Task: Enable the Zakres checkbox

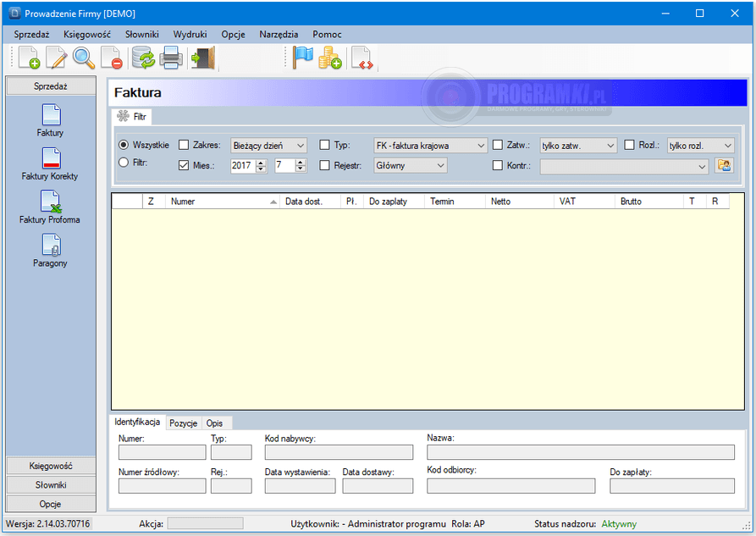Action: click(184, 145)
